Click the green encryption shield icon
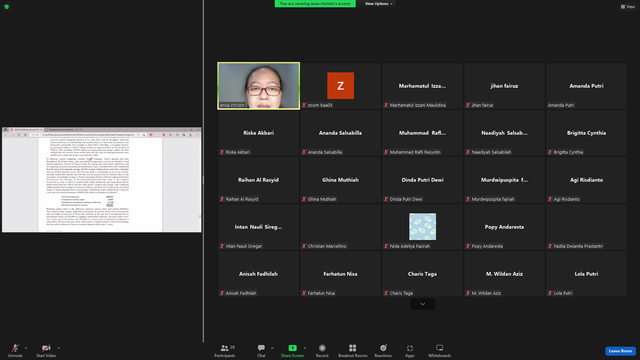Screen dimensions: 640x360 [7, 7]
